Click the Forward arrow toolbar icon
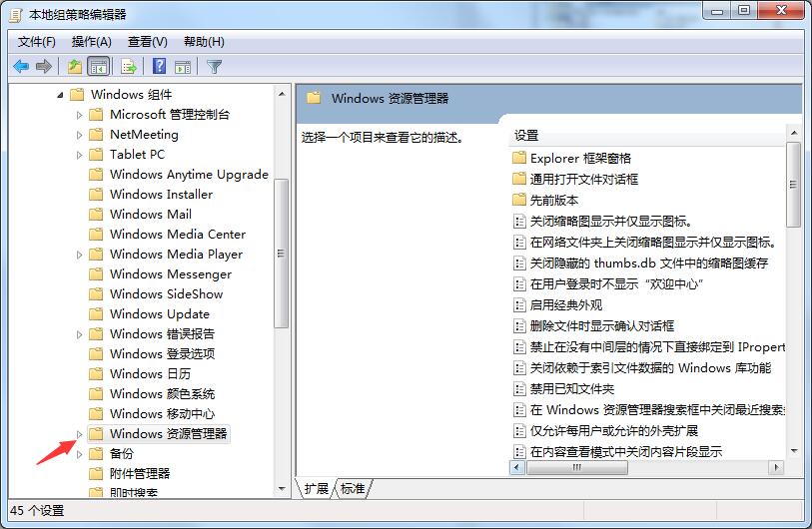 click(x=44, y=67)
